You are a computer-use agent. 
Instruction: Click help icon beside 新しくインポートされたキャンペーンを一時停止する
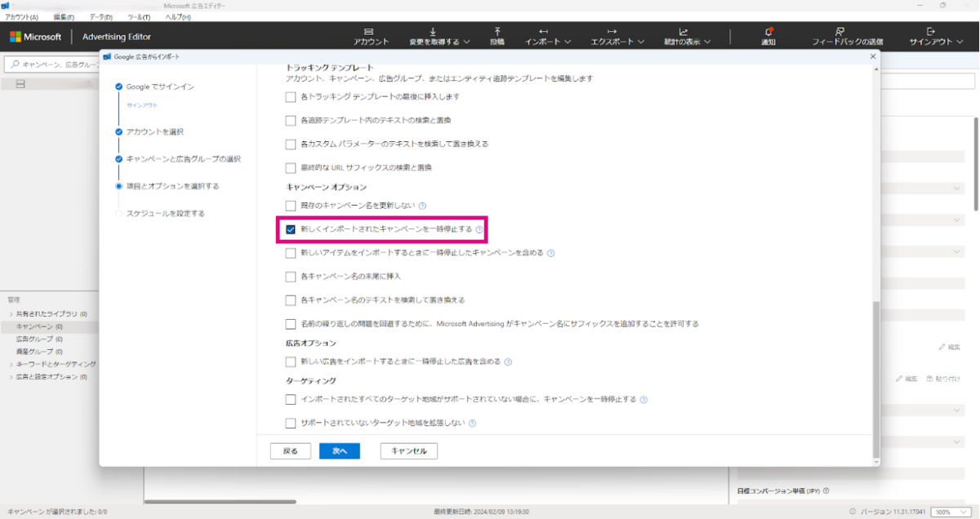point(479,229)
